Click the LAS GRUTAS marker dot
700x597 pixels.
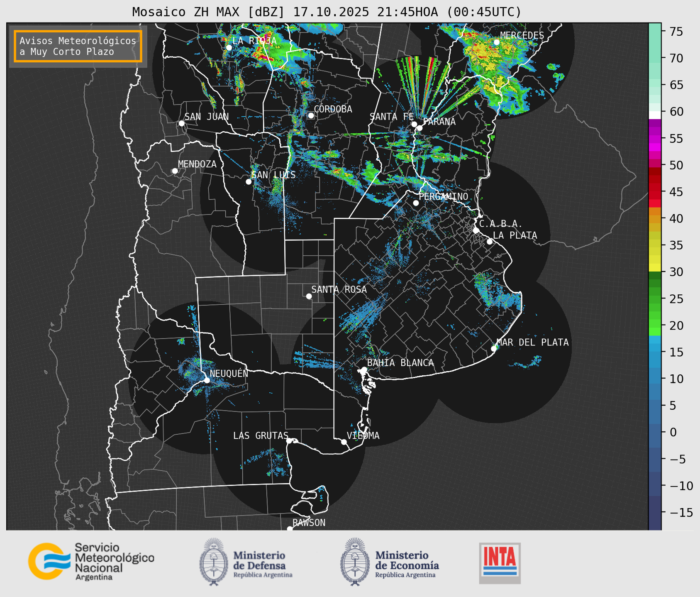coord(289,441)
